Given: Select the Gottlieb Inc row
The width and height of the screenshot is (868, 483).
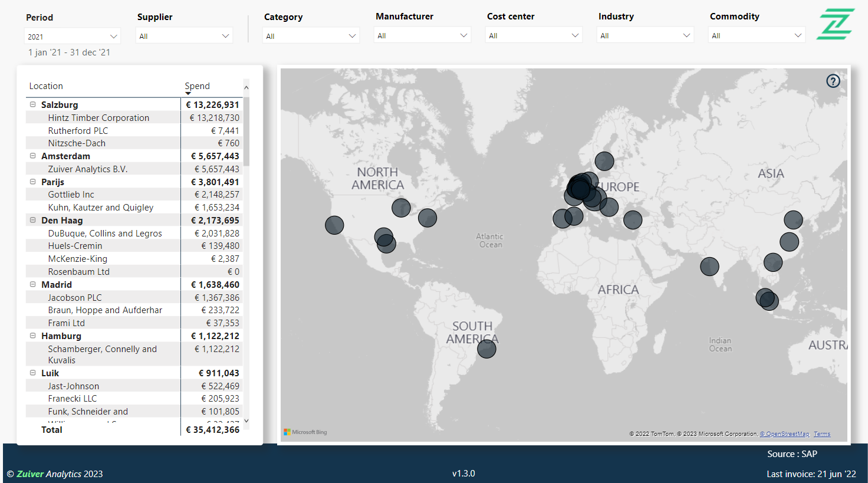Looking at the screenshot, I should [x=134, y=195].
